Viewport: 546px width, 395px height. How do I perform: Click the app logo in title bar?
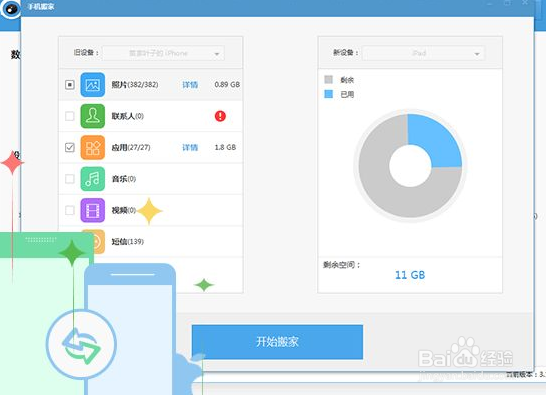[10, 9]
